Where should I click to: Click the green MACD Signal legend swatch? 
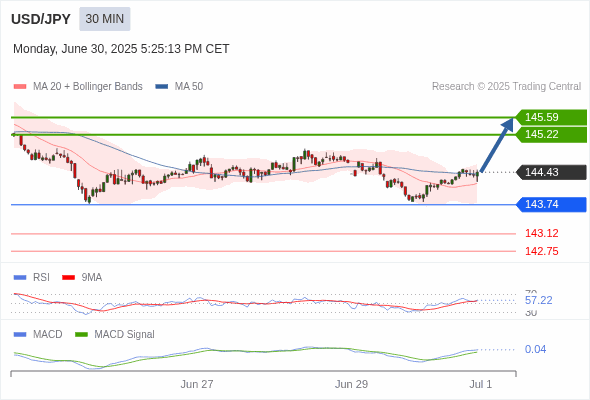coord(81,334)
